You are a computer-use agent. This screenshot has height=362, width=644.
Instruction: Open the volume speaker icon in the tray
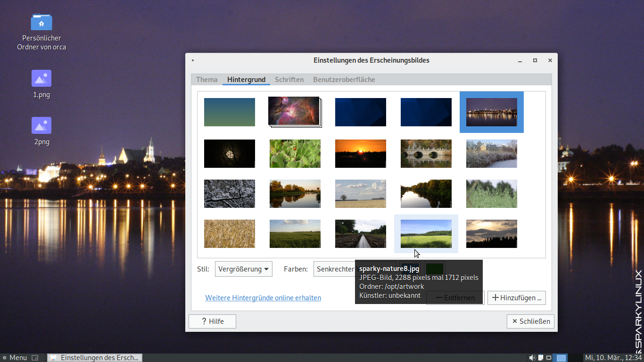532,358
